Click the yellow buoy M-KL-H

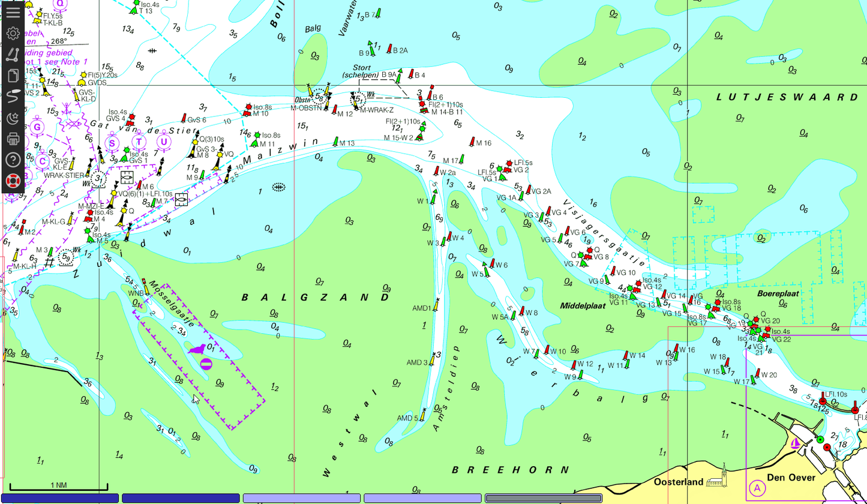point(16,254)
